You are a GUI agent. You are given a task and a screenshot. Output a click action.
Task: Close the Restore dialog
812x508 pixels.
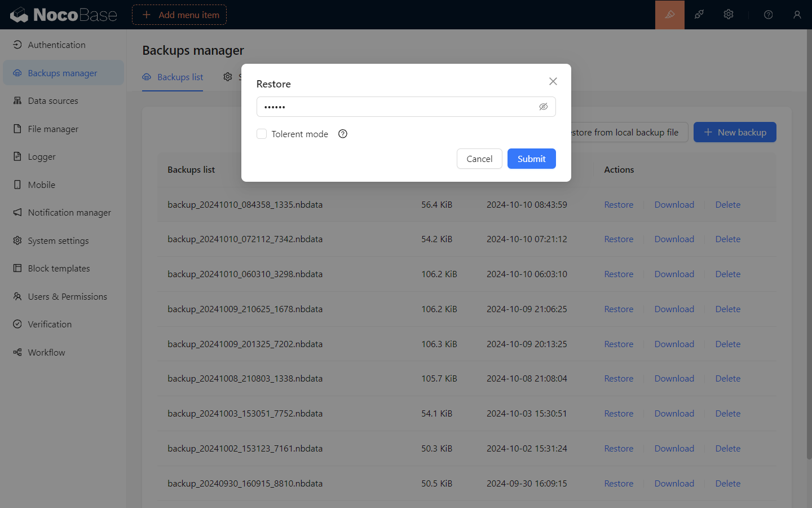pos(553,81)
